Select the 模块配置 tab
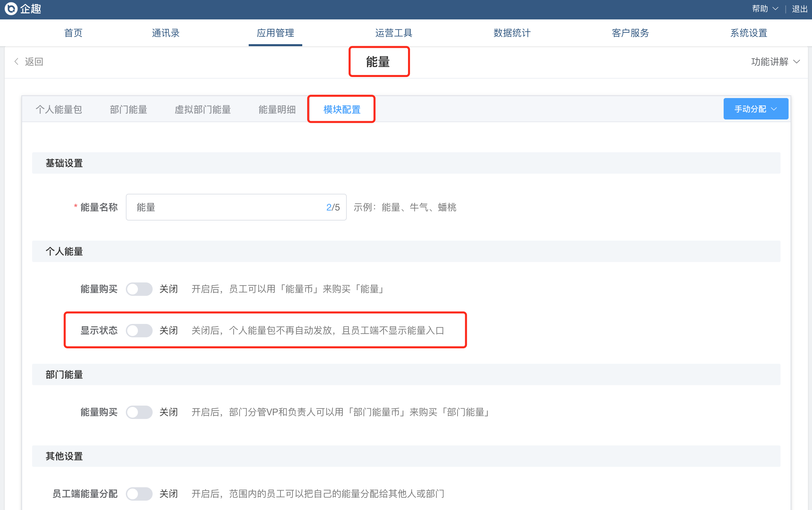Image resolution: width=812 pixels, height=510 pixels. (x=342, y=109)
